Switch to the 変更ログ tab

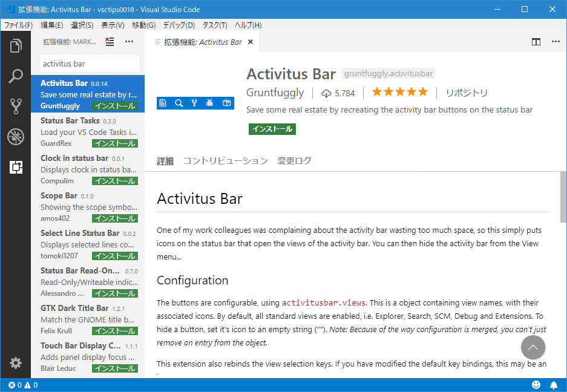(x=294, y=160)
